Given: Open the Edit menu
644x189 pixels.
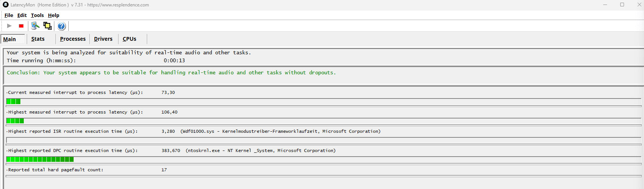Looking at the screenshot, I should (x=22, y=15).
